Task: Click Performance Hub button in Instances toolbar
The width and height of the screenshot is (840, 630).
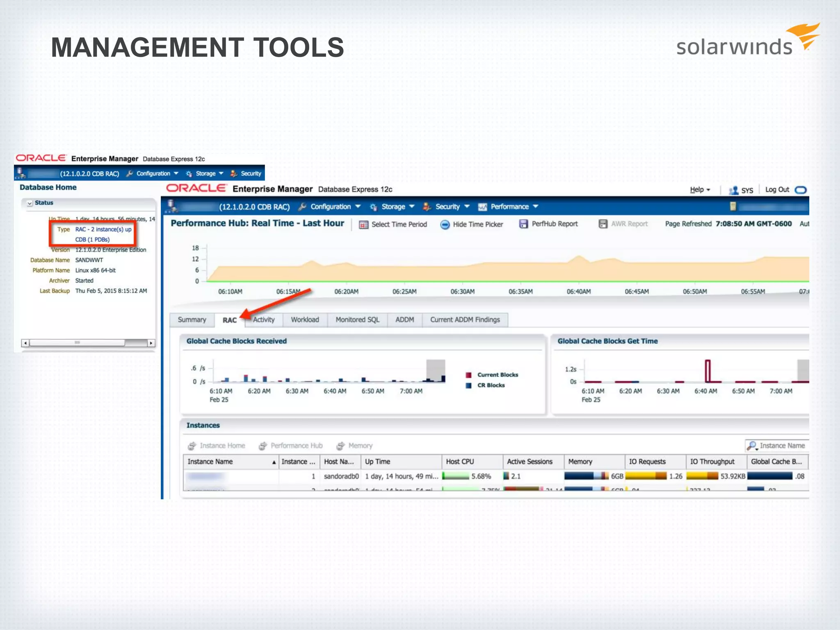Action: [x=291, y=446]
